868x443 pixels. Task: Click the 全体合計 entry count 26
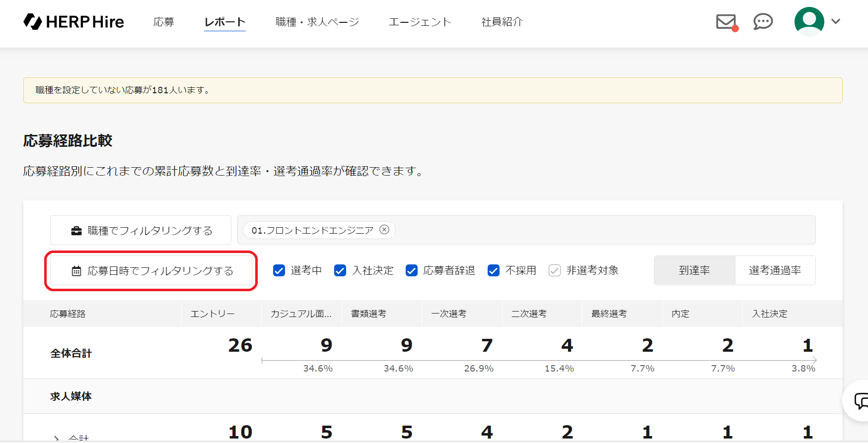click(240, 345)
